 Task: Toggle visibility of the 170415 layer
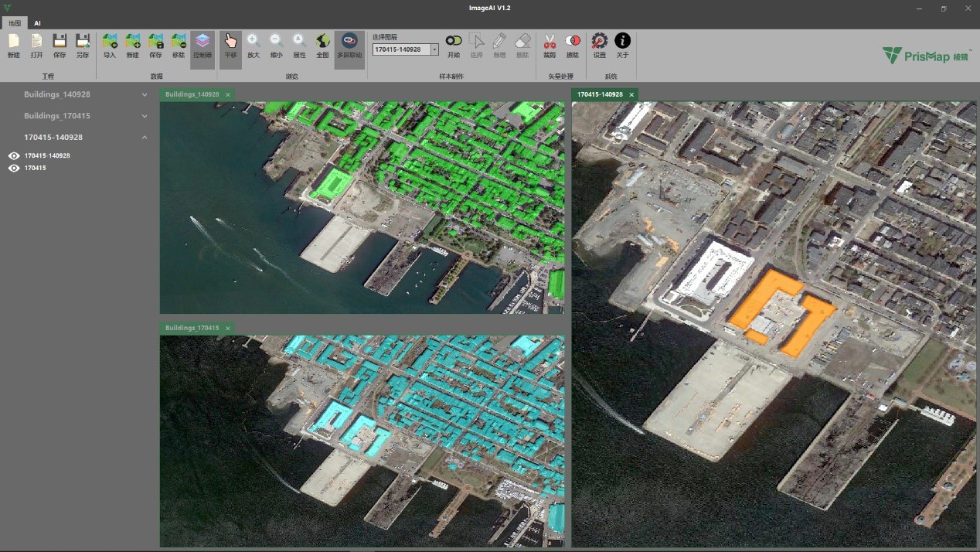click(14, 168)
